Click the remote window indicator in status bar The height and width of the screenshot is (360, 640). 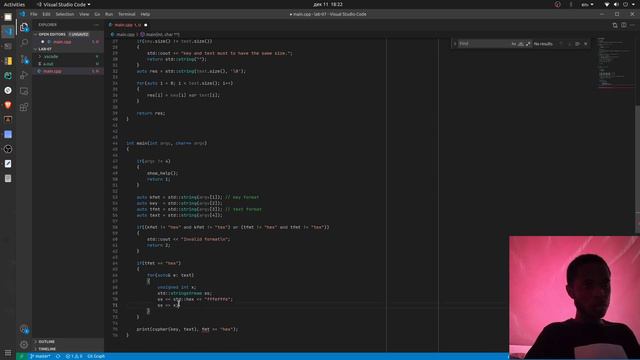pyautogui.click(x=22, y=356)
